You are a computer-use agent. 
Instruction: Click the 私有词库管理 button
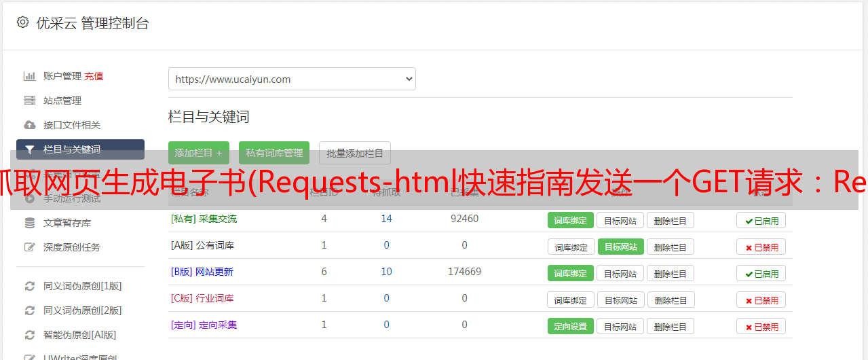[274, 153]
